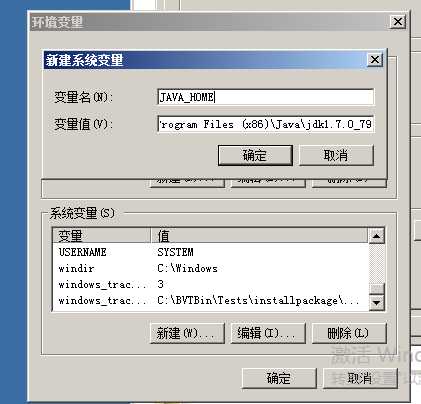Click the scroll up arrow in variable list

coord(377,236)
